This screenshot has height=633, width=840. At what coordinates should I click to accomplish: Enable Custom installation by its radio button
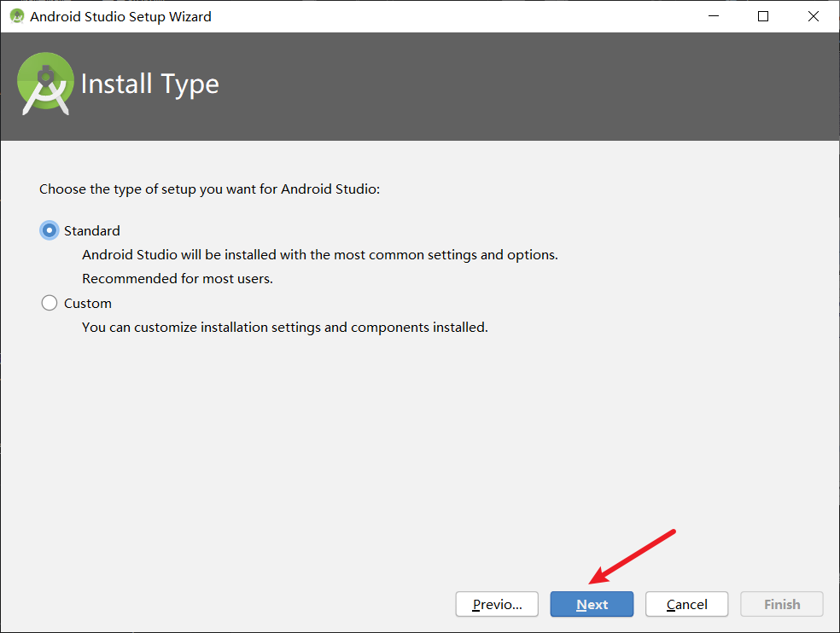click(49, 303)
